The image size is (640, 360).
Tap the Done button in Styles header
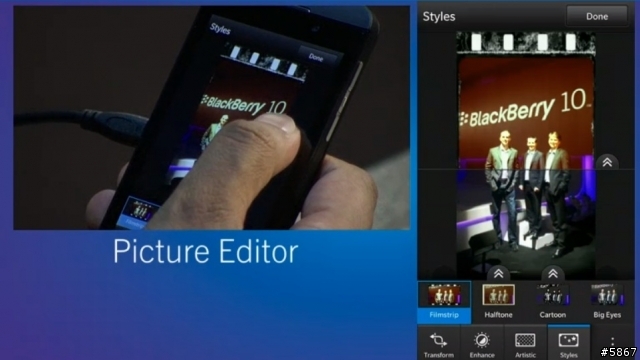point(597,16)
